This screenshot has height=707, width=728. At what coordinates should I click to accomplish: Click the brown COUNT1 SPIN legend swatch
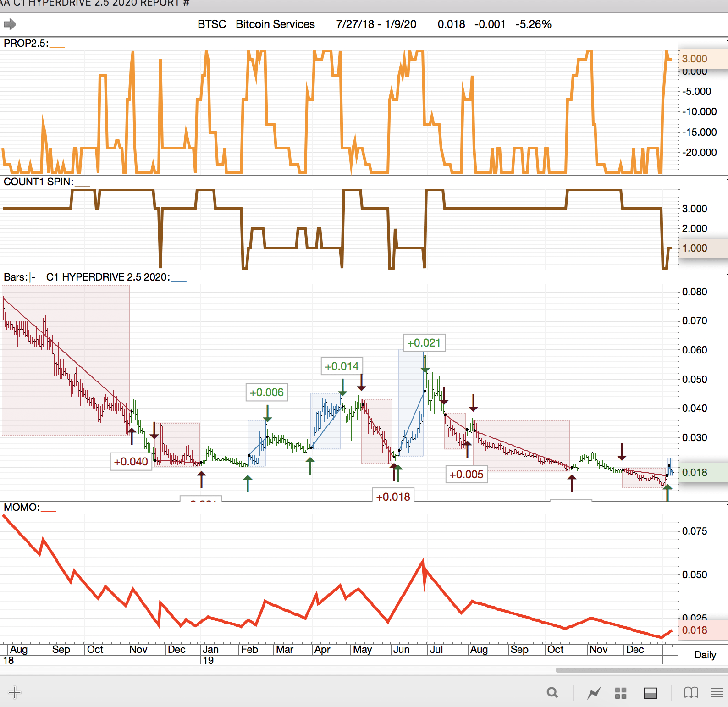(x=83, y=186)
